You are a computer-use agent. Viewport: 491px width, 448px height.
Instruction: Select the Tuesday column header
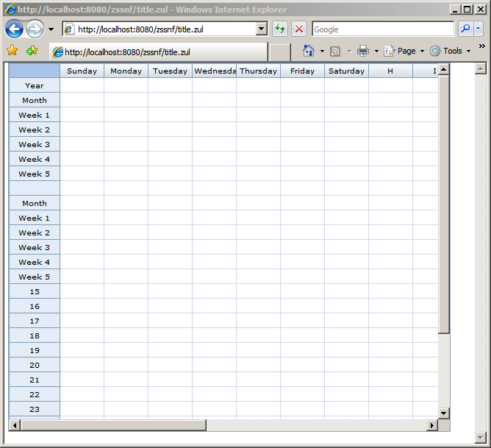point(170,71)
